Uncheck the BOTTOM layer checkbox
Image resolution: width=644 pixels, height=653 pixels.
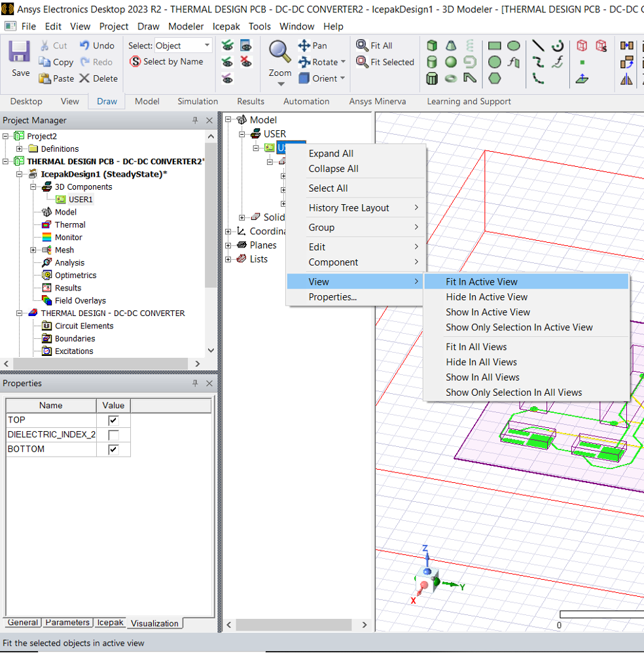pos(113,450)
